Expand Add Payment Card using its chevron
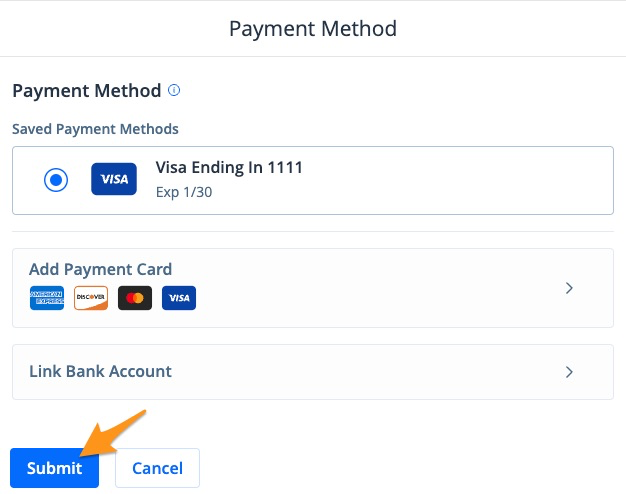This screenshot has width=626, height=494. tap(569, 288)
